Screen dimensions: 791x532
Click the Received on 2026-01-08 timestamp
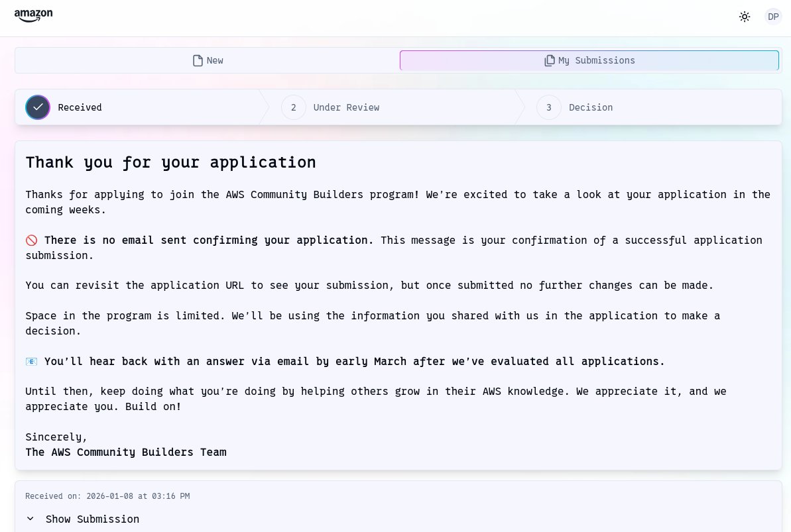(x=107, y=496)
